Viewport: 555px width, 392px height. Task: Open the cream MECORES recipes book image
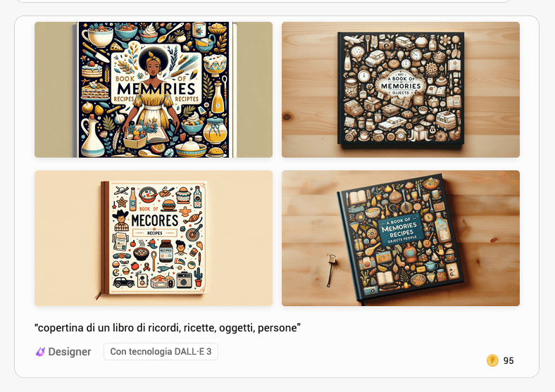[x=154, y=238]
